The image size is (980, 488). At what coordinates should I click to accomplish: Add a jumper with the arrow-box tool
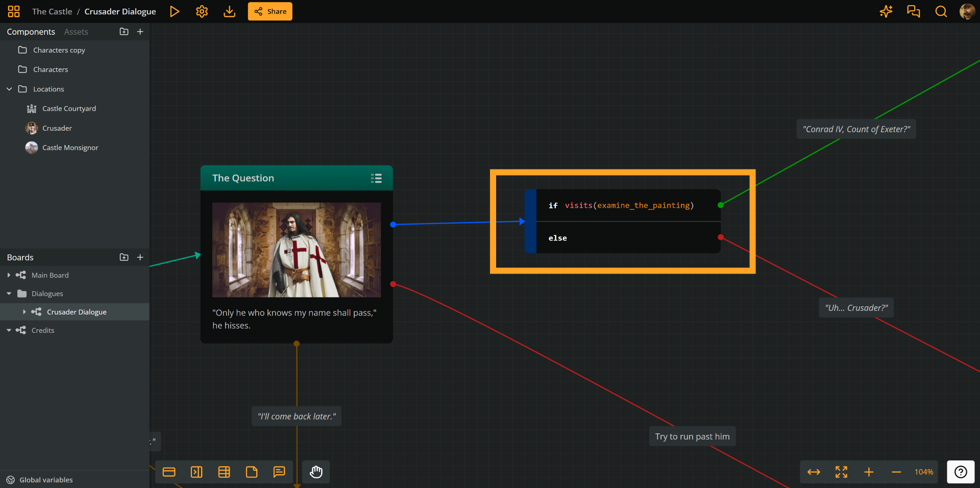197,472
